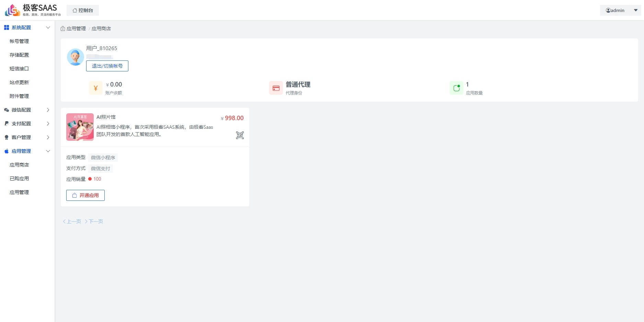Collapse the 系统配置 menu chevron
Image resolution: width=644 pixels, height=322 pixels.
coord(48,27)
